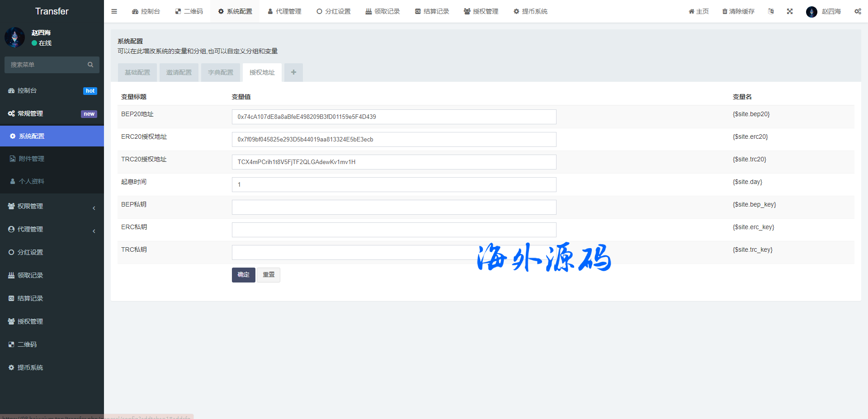The image size is (868, 419).
Task: Expand the 代理管理 sidebar submenu
Action: click(x=52, y=229)
